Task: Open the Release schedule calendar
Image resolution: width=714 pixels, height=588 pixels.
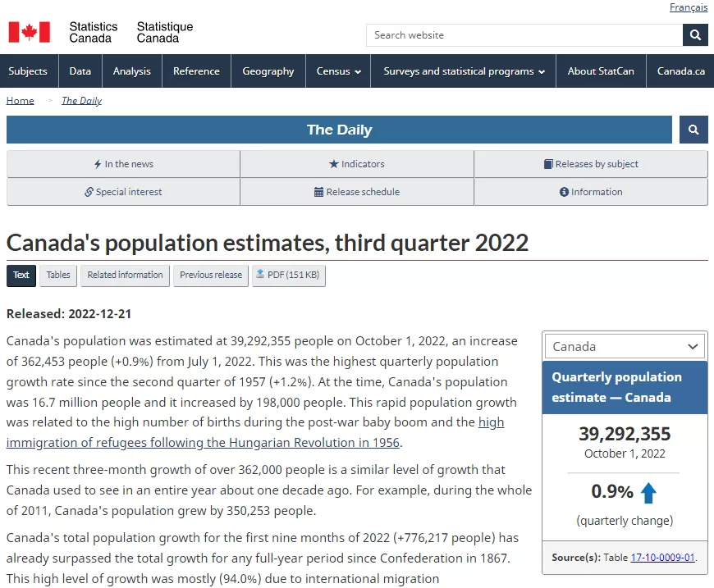Action: click(357, 192)
